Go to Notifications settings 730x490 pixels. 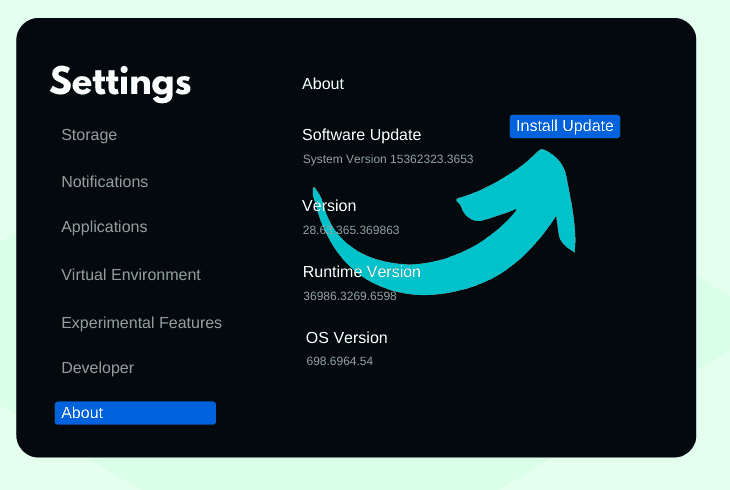pyautogui.click(x=105, y=182)
